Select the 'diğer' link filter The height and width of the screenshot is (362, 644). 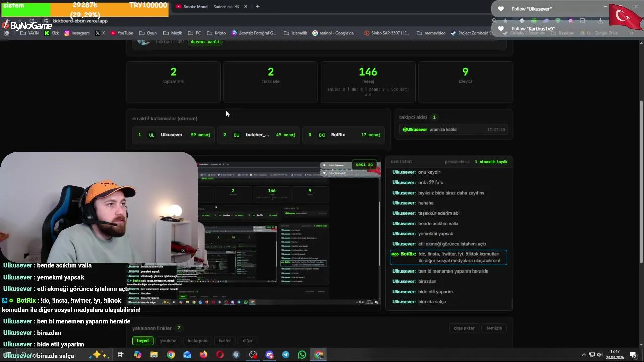pos(248,341)
